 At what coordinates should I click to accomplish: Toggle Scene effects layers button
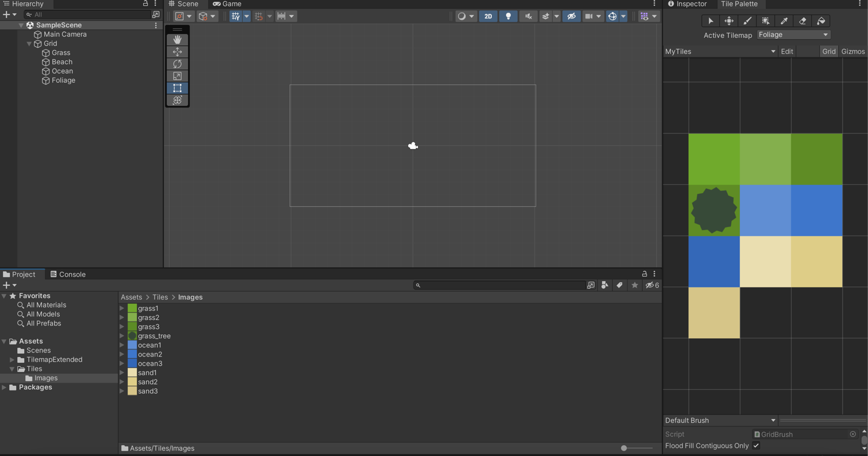coord(546,16)
